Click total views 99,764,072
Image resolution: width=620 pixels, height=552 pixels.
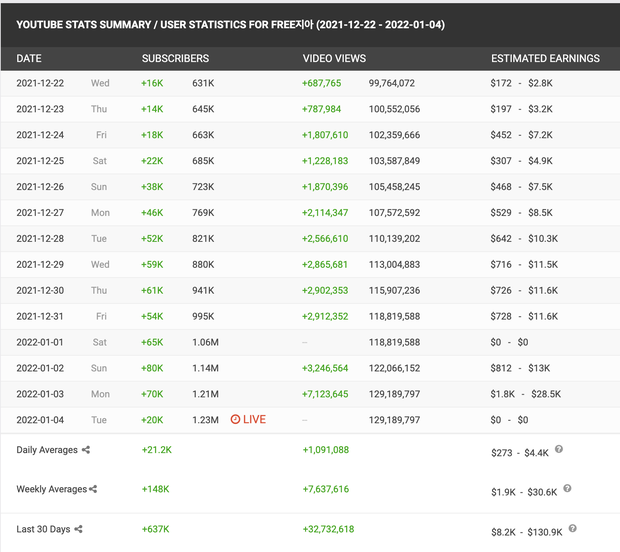pyautogui.click(x=392, y=83)
